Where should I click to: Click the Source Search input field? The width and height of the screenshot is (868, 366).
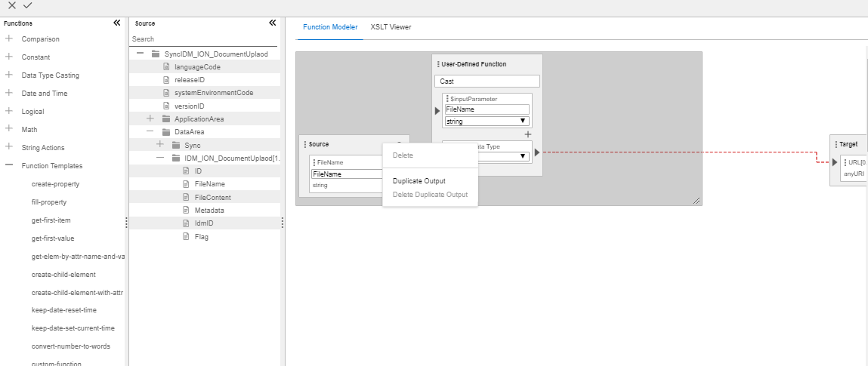pos(204,39)
